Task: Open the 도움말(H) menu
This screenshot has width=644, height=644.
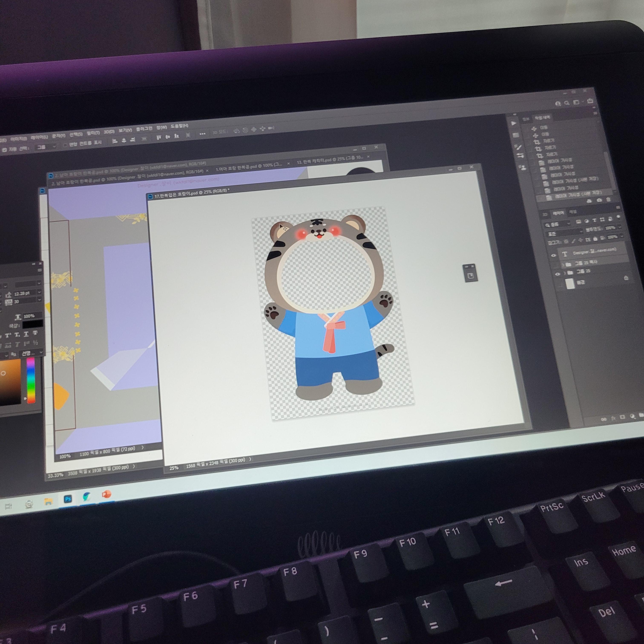Action: pos(179,126)
